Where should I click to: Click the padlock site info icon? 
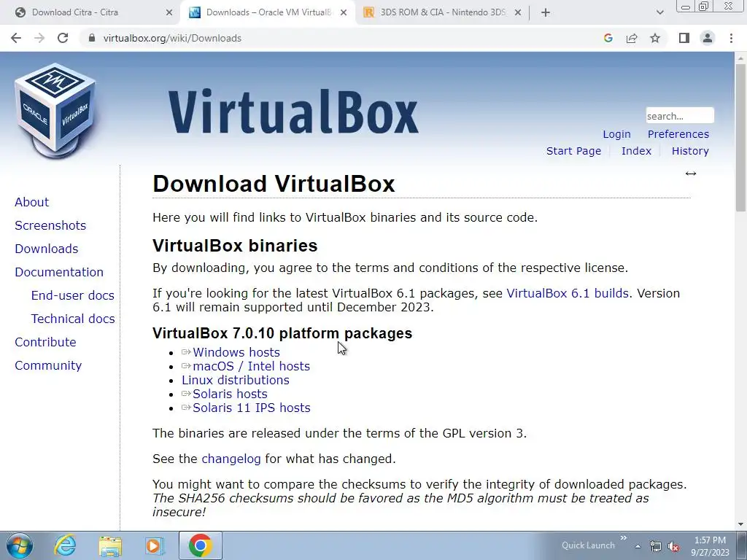92,38
